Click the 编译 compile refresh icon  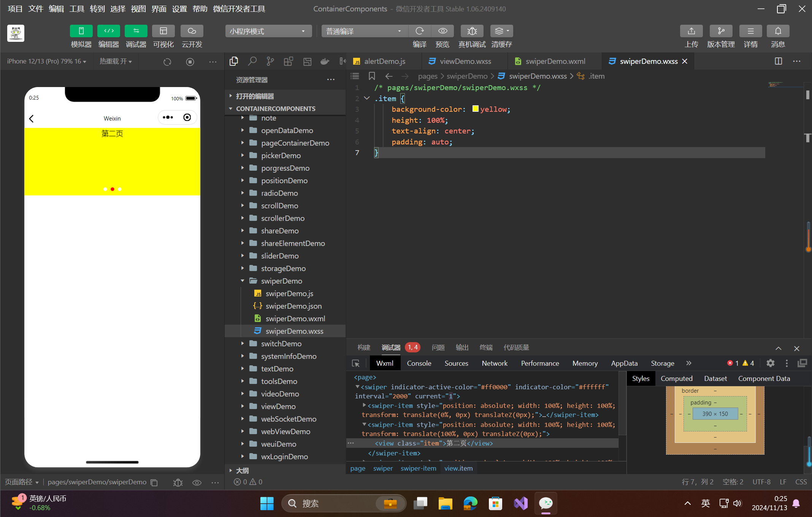420,31
